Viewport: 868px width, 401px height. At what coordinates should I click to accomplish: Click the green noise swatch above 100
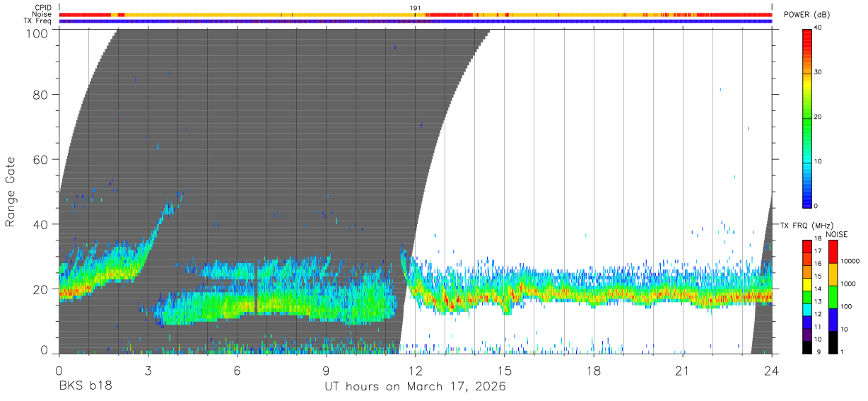coord(832,297)
